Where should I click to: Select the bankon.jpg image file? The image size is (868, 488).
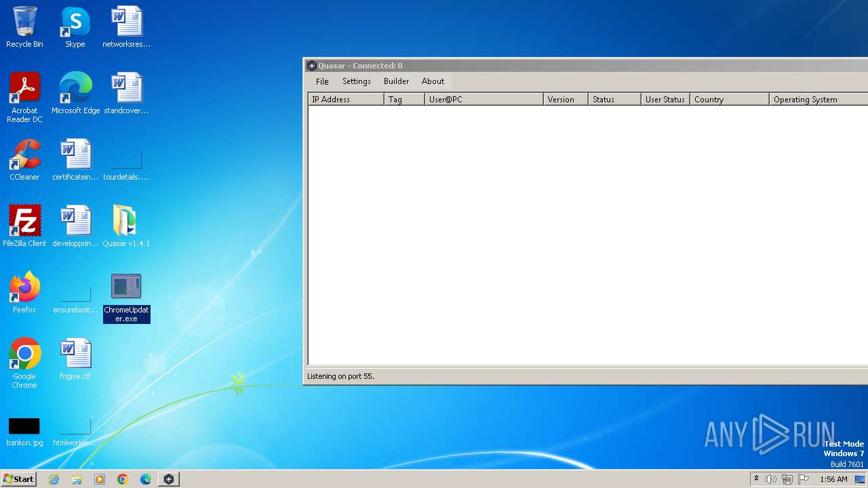click(x=24, y=432)
